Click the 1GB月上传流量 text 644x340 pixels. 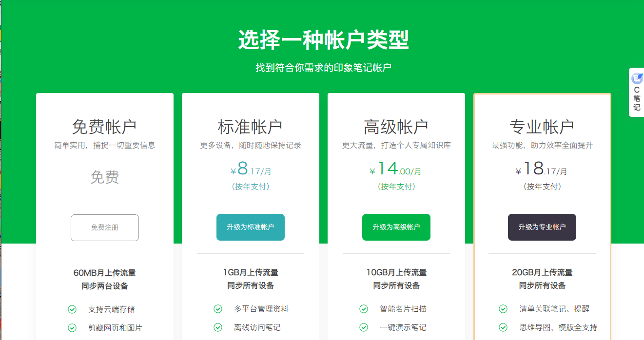[251, 272]
